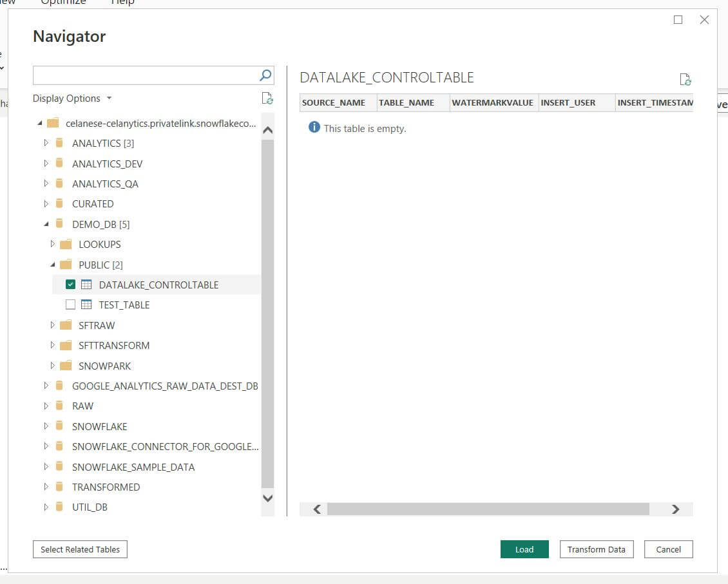Click the SNOWFLAKE database icon
The image size is (728, 584).
59,426
